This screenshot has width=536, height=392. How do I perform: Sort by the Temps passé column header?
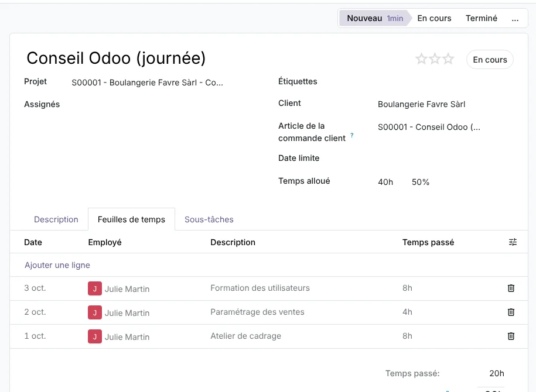coord(428,242)
